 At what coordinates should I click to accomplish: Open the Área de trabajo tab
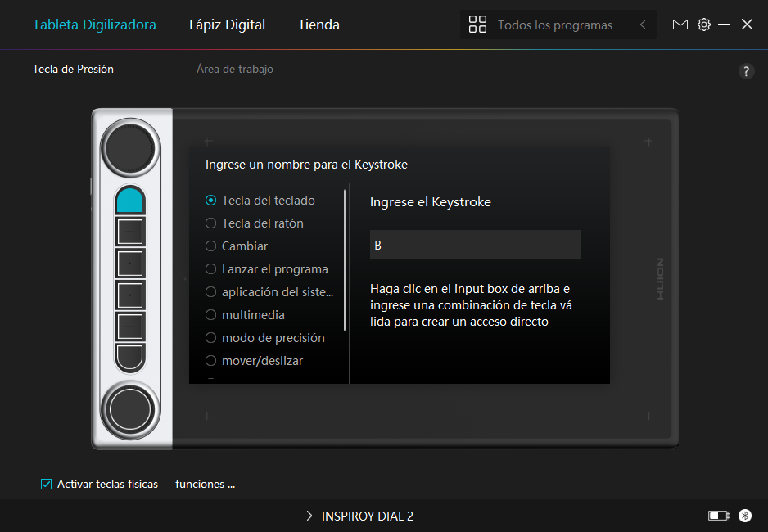tap(235, 70)
